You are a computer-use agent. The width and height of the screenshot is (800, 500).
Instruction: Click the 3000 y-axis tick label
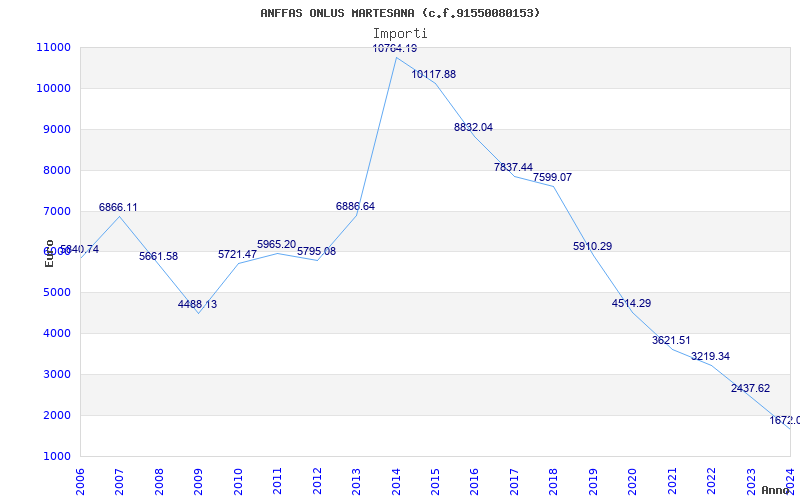coord(56,374)
